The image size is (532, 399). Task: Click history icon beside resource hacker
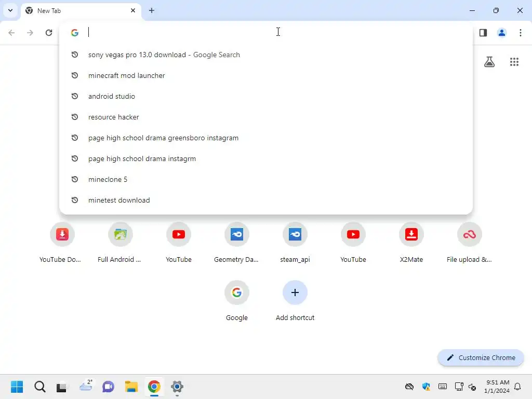coord(75,117)
